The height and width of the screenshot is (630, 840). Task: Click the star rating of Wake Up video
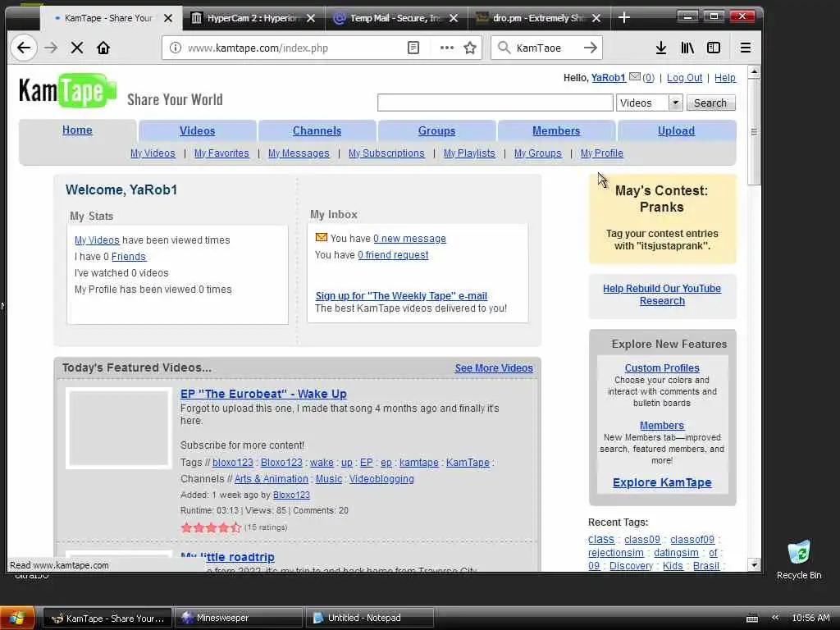(211, 527)
